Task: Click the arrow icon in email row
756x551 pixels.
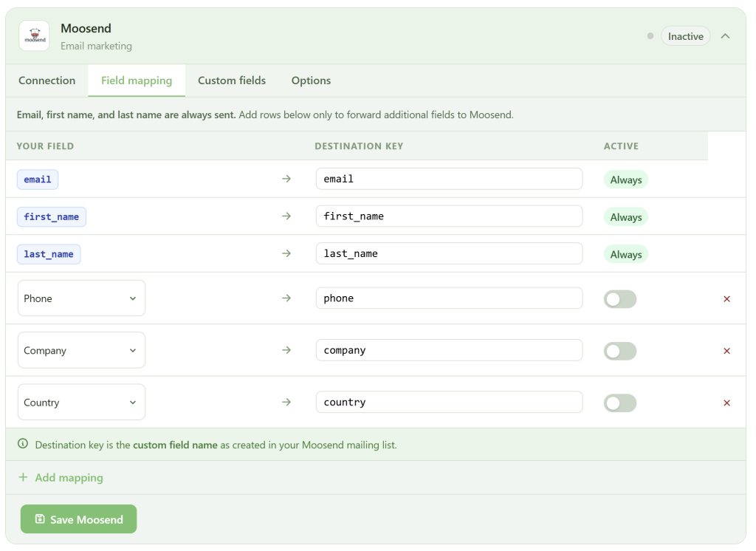Action: click(286, 179)
